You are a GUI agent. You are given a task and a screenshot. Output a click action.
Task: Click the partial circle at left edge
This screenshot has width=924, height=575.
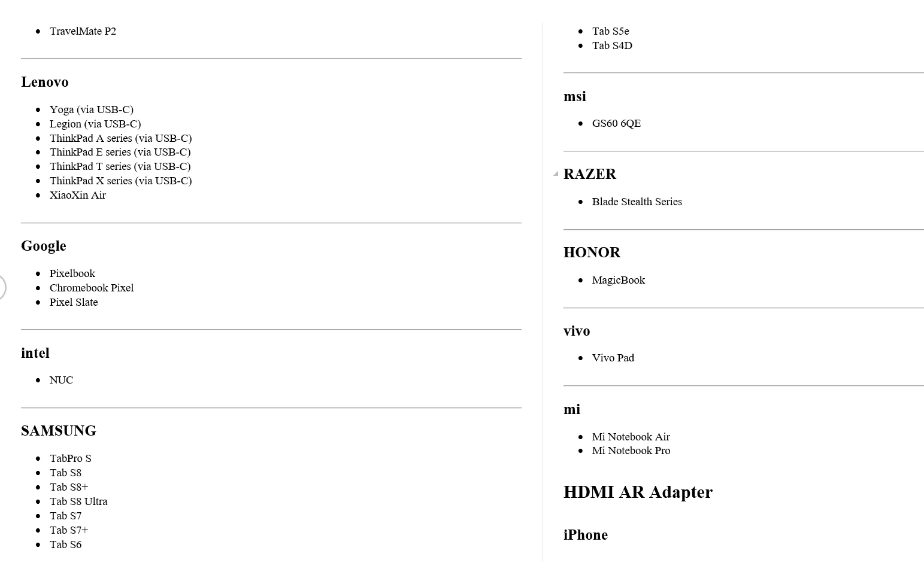pyautogui.click(x=2, y=287)
